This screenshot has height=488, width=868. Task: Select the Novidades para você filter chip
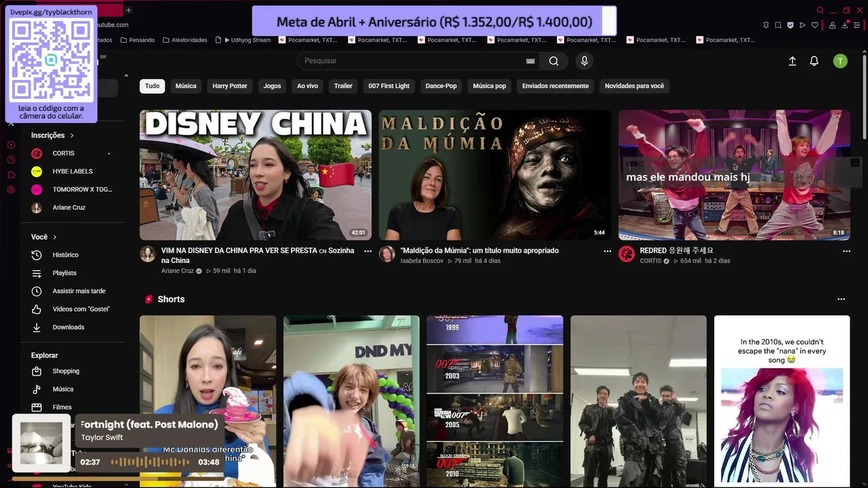click(635, 86)
